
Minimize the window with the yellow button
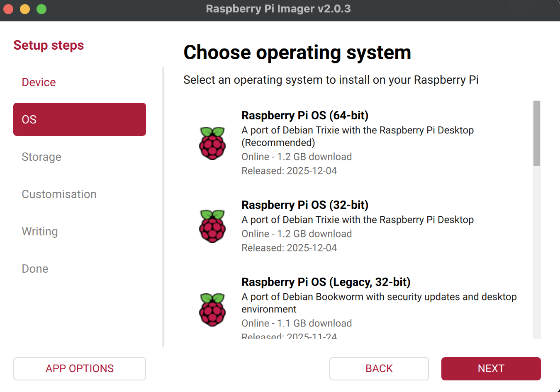(25, 9)
